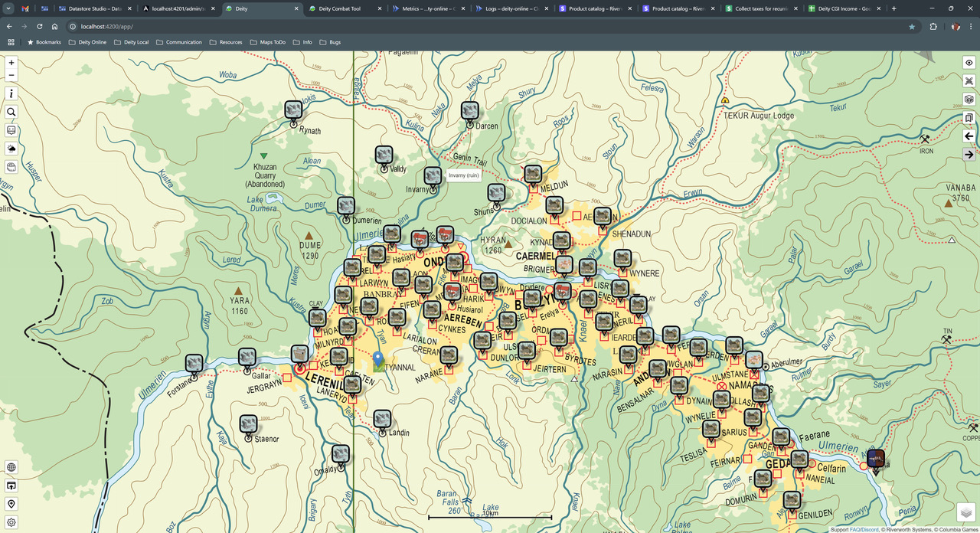Zoom out the map with minus button
The height and width of the screenshot is (533, 980).
coord(11,75)
